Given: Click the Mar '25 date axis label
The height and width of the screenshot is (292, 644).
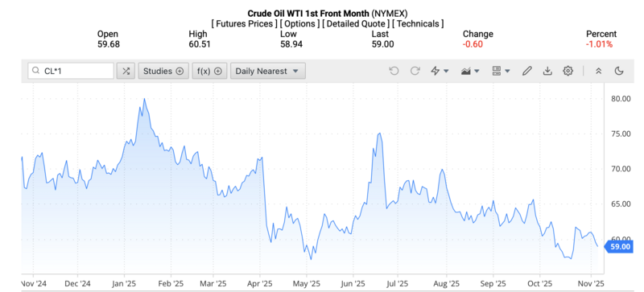Looking at the screenshot, I should coord(213,283).
